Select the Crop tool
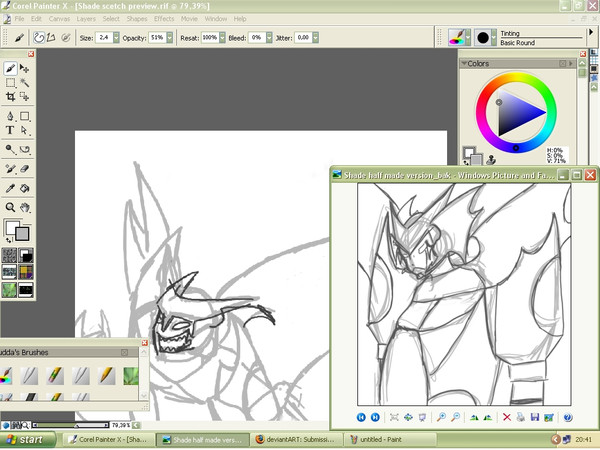 pos(10,97)
